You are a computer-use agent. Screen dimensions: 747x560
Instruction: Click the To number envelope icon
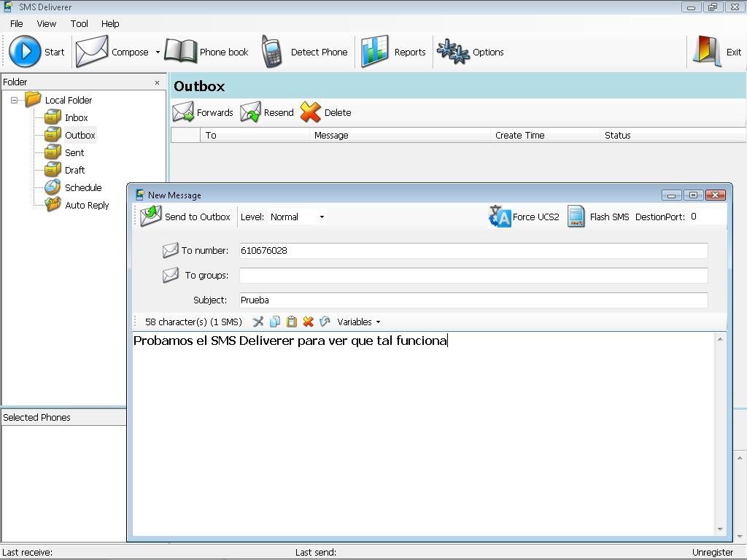click(x=170, y=250)
